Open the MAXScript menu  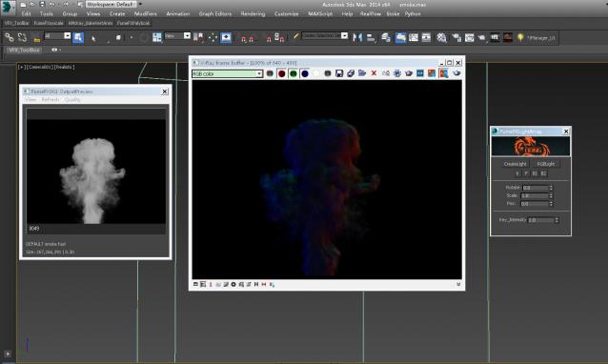320,14
